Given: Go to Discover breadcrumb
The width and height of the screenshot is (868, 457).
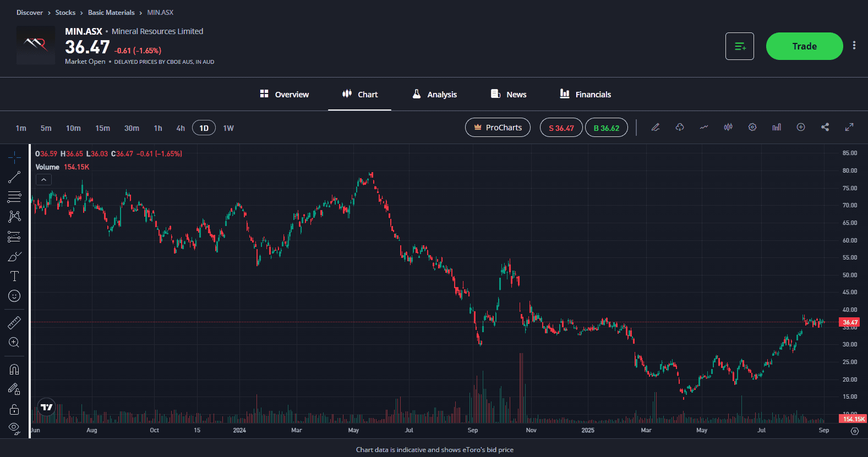Looking at the screenshot, I should (30, 12).
